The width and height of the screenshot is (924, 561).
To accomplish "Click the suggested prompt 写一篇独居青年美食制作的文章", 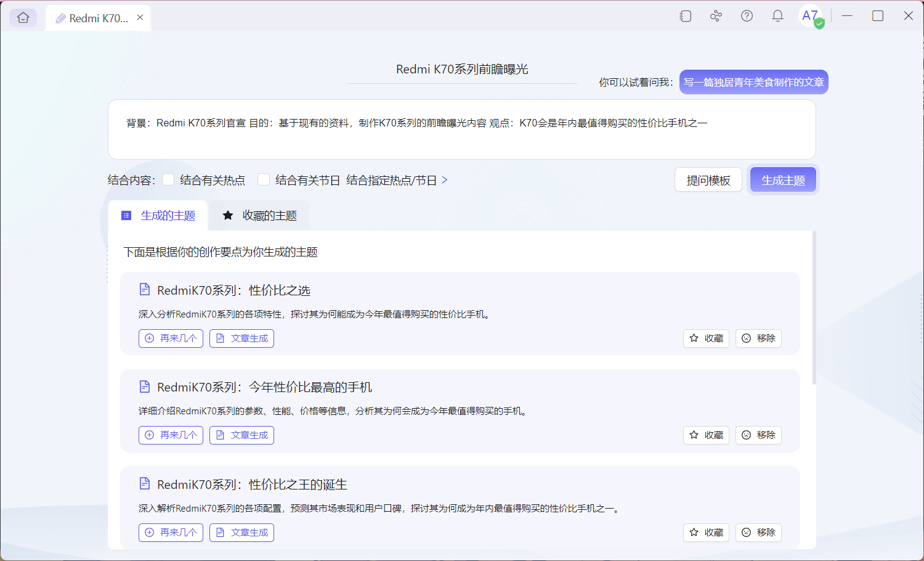I will (x=753, y=81).
